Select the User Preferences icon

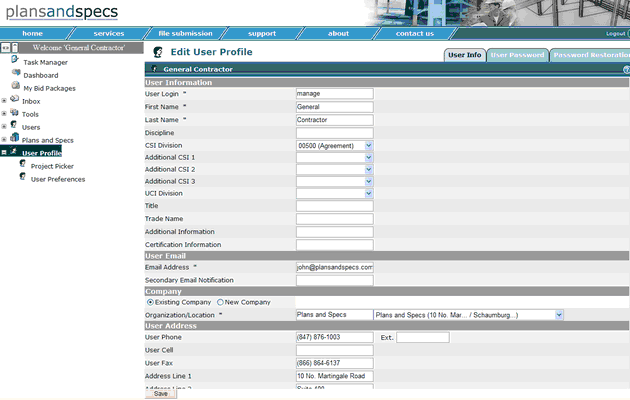[23, 176]
